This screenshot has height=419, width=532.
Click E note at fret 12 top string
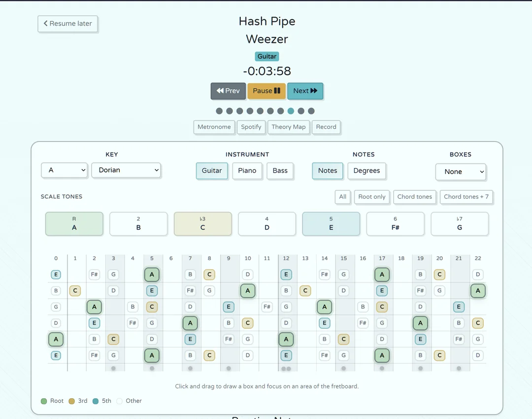point(286,275)
